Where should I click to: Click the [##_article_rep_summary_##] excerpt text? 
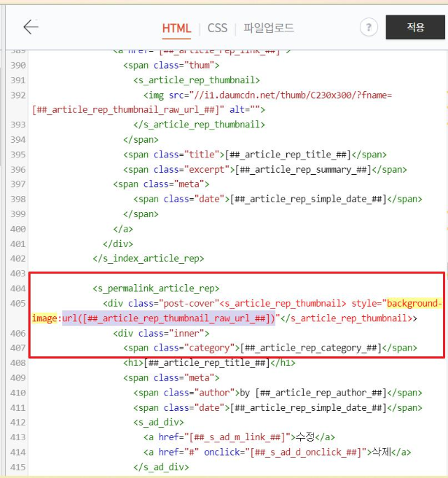click(303, 169)
